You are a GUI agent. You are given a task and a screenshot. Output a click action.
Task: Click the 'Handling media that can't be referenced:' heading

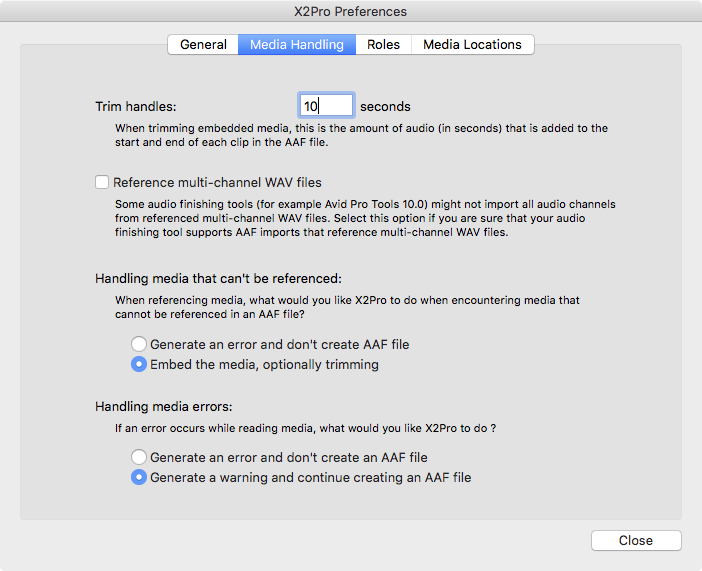point(218,279)
